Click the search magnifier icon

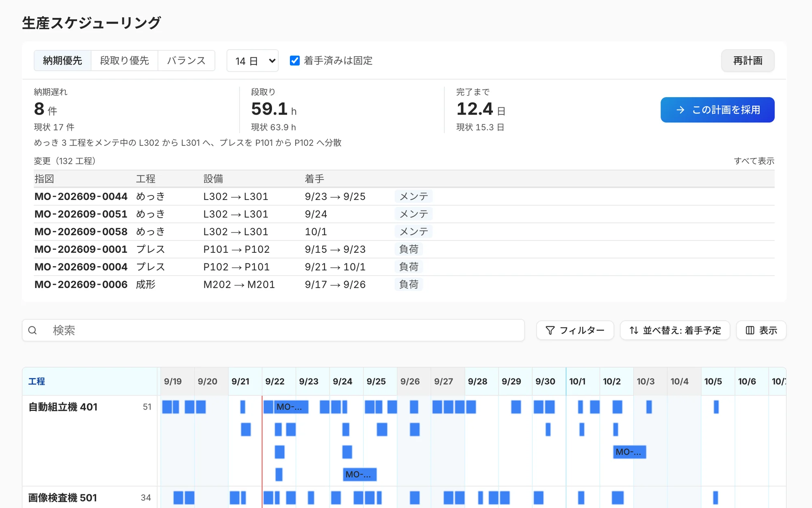[x=32, y=330]
